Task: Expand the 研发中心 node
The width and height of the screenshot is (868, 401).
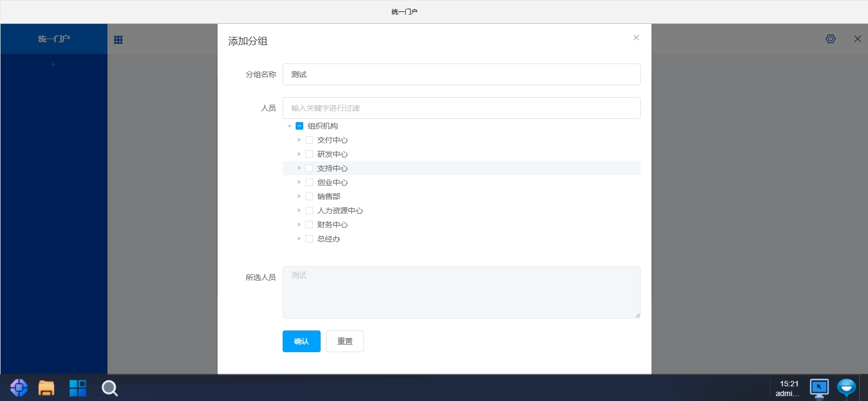Action: (299, 154)
